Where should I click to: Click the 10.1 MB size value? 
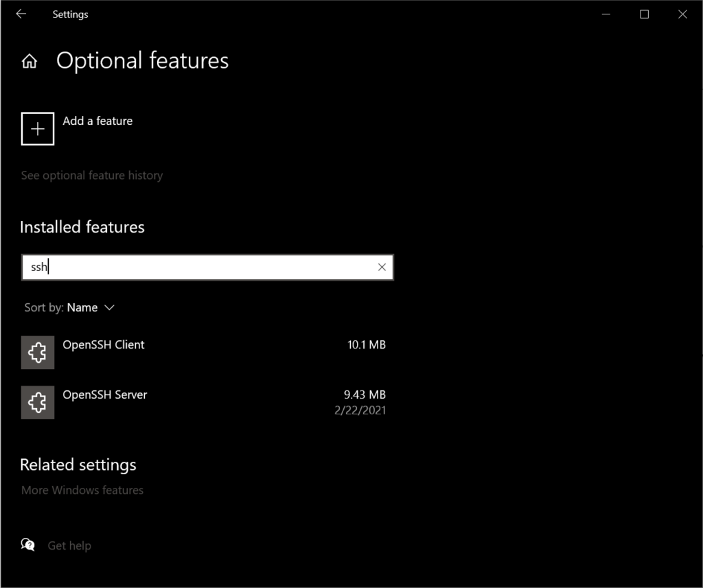pyautogui.click(x=367, y=344)
